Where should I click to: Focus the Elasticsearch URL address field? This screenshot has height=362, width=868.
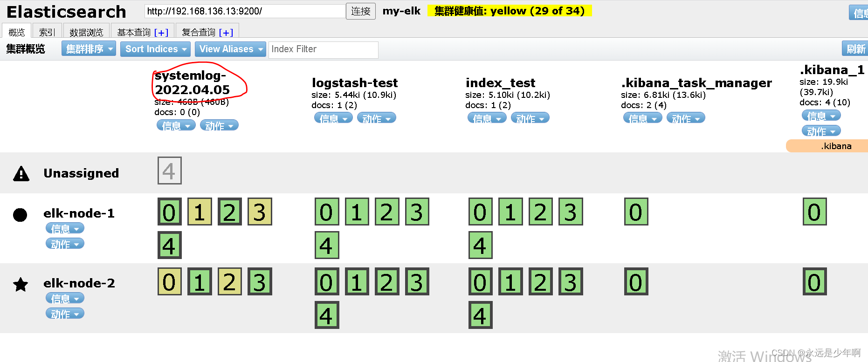[x=245, y=11]
